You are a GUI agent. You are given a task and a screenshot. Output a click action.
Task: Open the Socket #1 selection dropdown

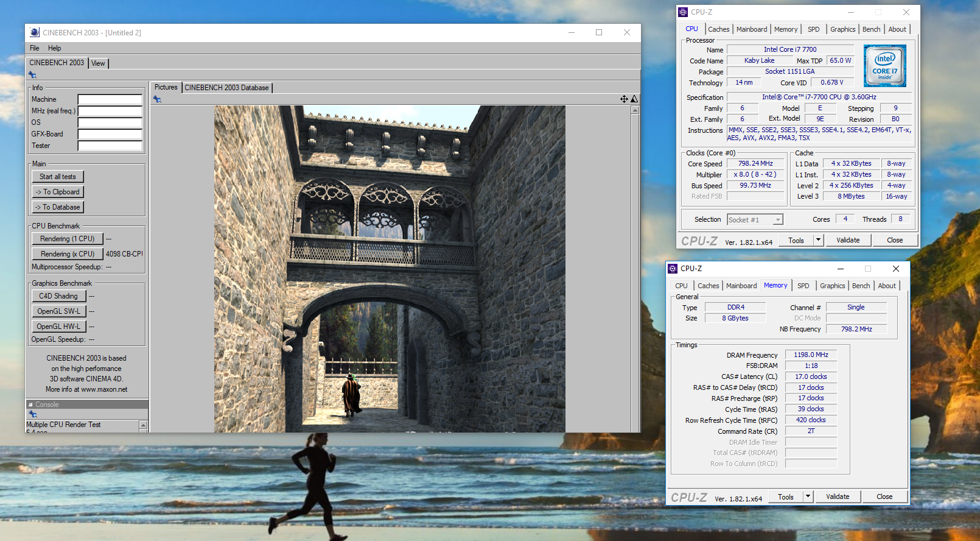(778, 220)
